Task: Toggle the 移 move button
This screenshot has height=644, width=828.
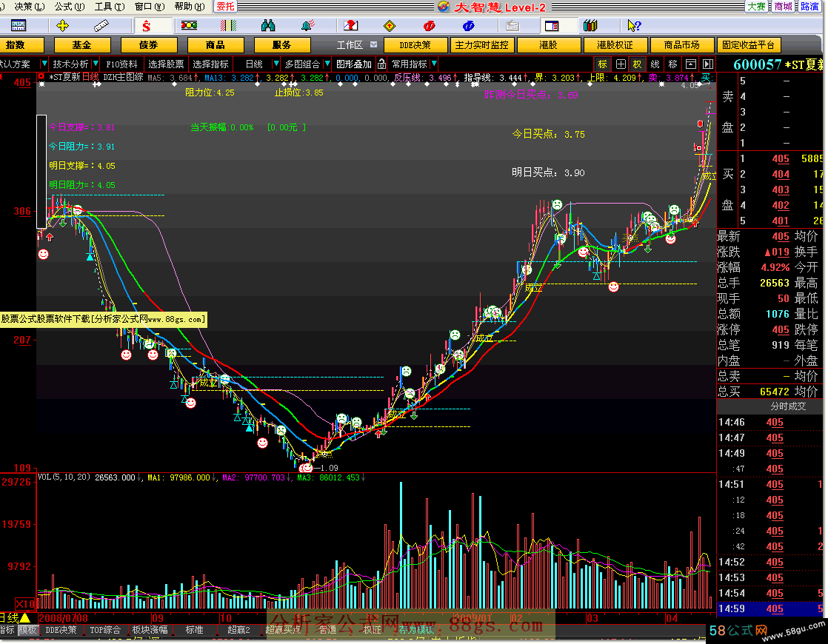Action: [x=672, y=64]
